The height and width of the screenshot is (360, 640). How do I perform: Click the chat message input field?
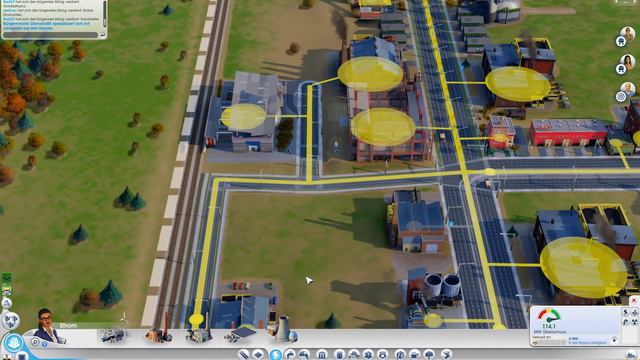tap(50, 35)
